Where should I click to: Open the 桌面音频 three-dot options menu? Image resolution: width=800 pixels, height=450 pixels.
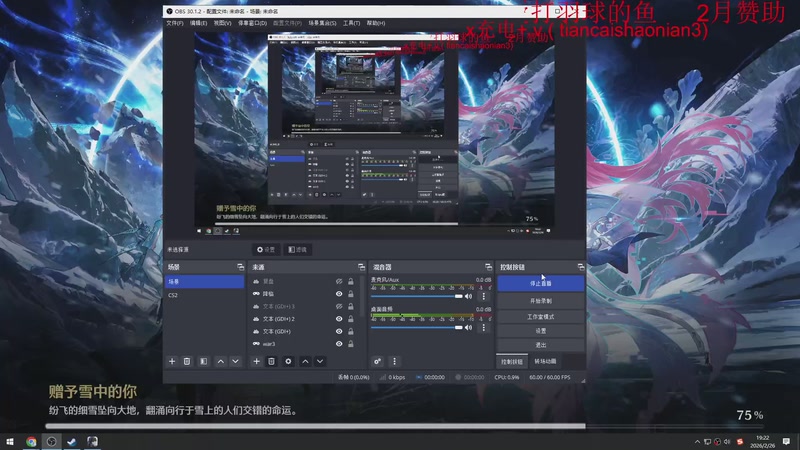point(484,328)
